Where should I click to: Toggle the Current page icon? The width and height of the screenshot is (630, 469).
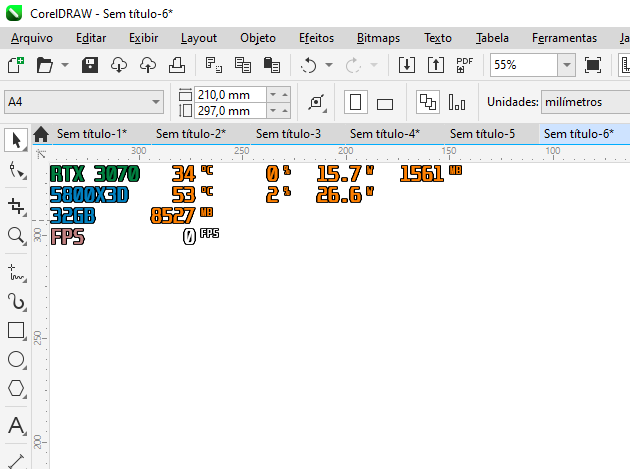pos(457,102)
